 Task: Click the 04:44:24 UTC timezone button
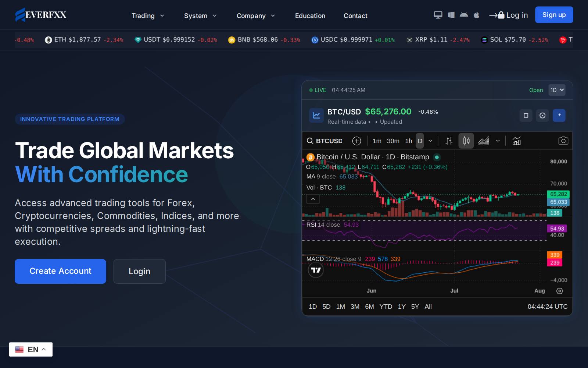[548, 307]
